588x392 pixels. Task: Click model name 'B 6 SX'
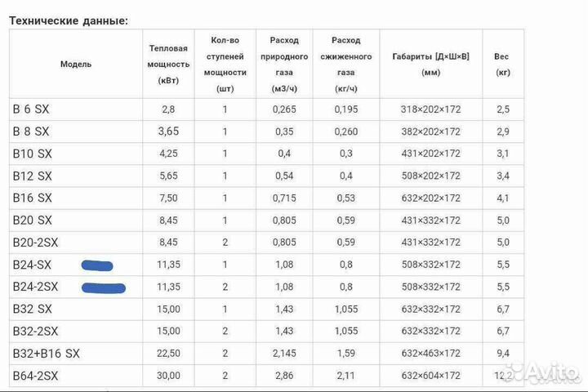pyautogui.click(x=31, y=109)
